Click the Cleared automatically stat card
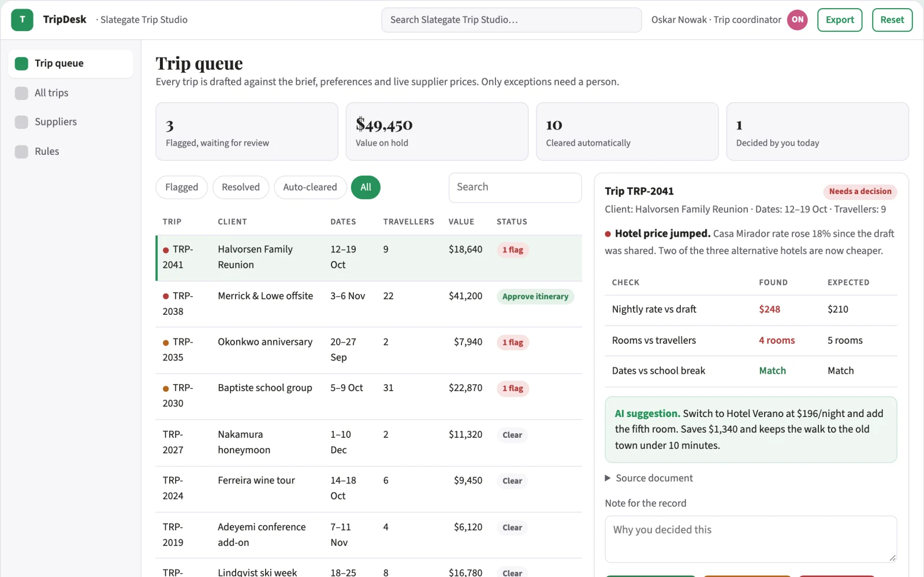Image resolution: width=924 pixels, height=577 pixels. pos(627,132)
